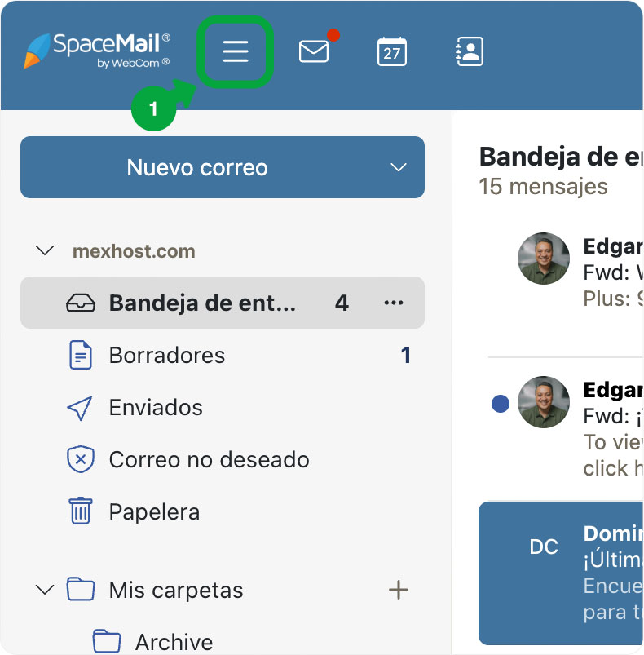Select Bandeja de entrada folder
Viewport: 644px width, 655px height.
click(202, 303)
